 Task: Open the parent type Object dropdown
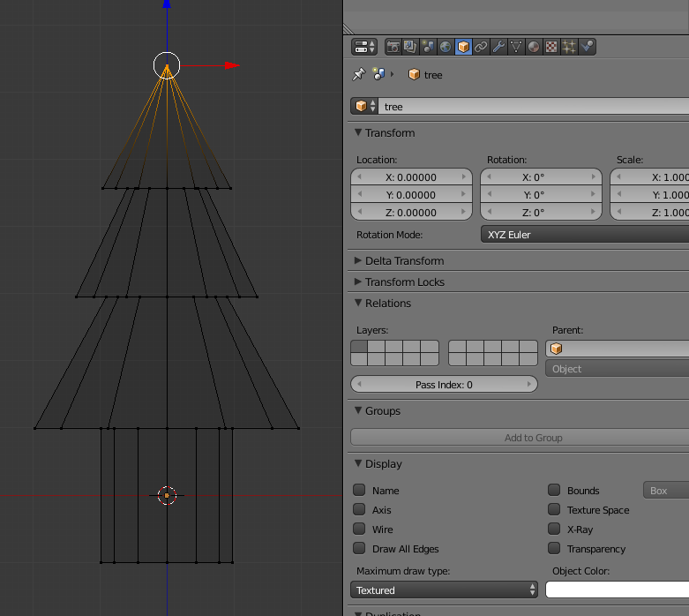(x=618, y=369)
